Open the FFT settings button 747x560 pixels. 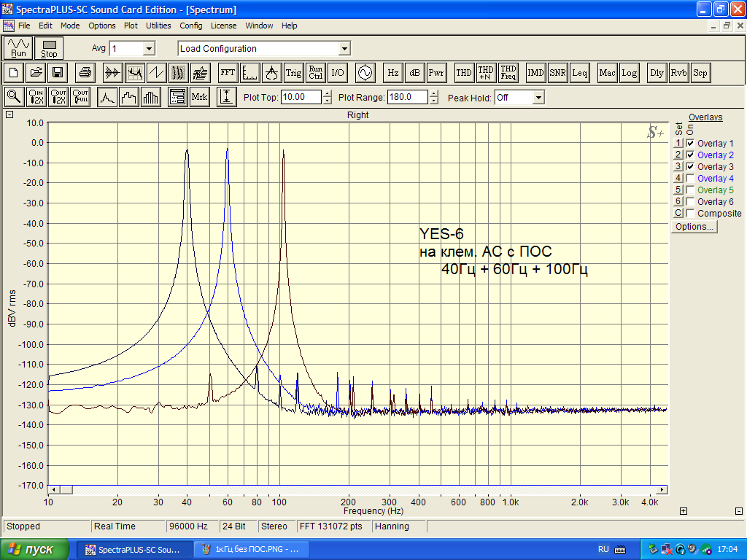point(228,73)
